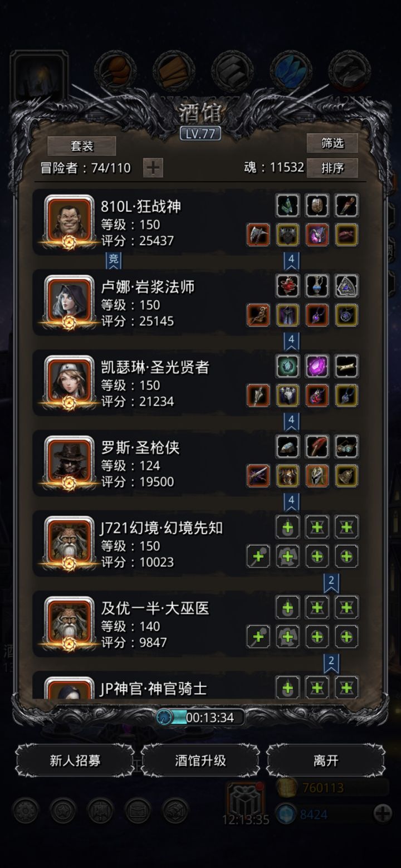Open the 排序 sort options

tap(332, 168)
